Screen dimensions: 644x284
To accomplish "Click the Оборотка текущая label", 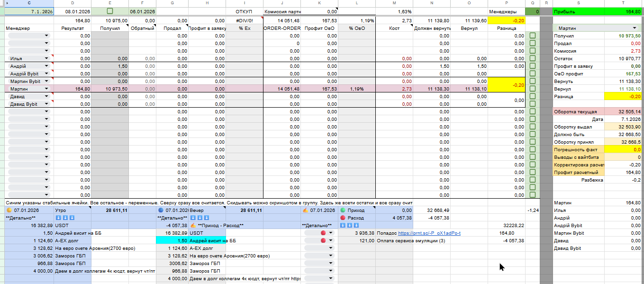I will 579,112.
